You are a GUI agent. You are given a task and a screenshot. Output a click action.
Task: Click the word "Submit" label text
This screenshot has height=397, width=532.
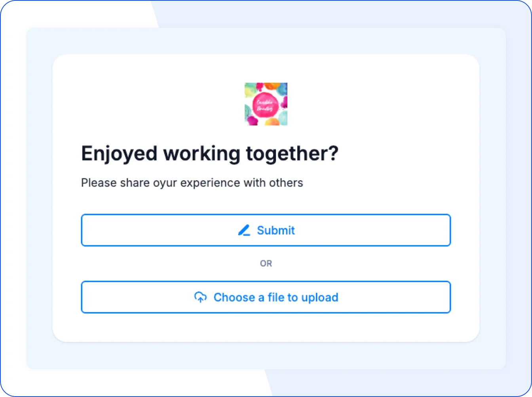(276, 230)
